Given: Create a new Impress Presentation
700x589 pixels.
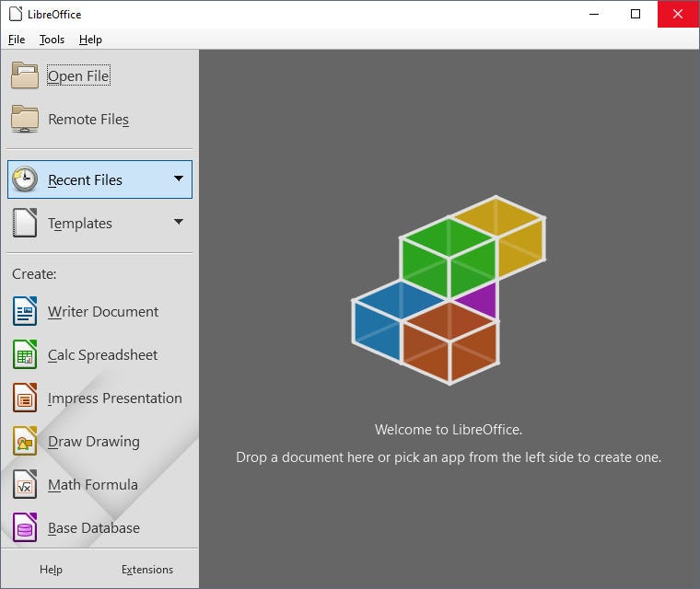Looking at the screenshot, I should point(115,398).
